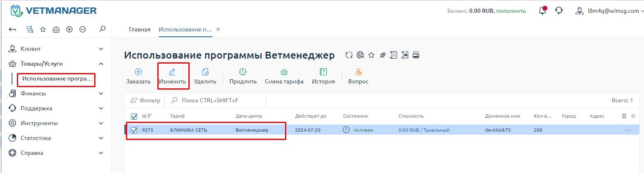Expand all menu items with plus icon
Screen dimensions: 644x173
click(69, 29)
